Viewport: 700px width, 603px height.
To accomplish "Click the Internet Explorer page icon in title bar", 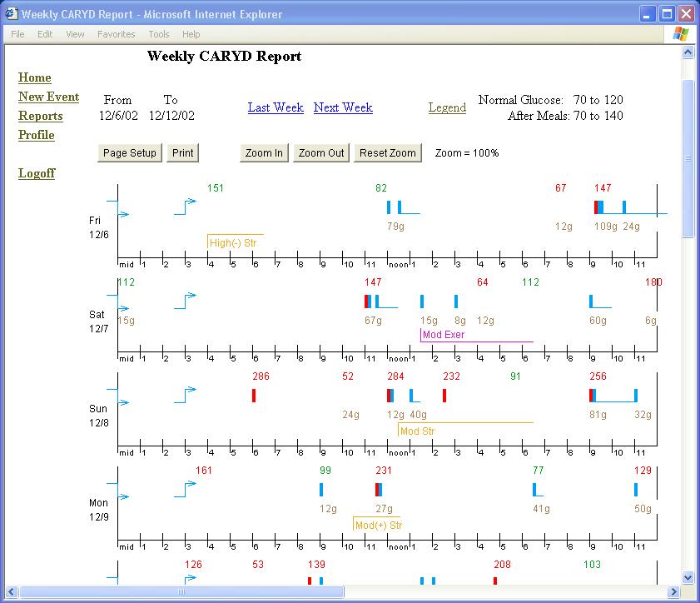I will [11, 14].
